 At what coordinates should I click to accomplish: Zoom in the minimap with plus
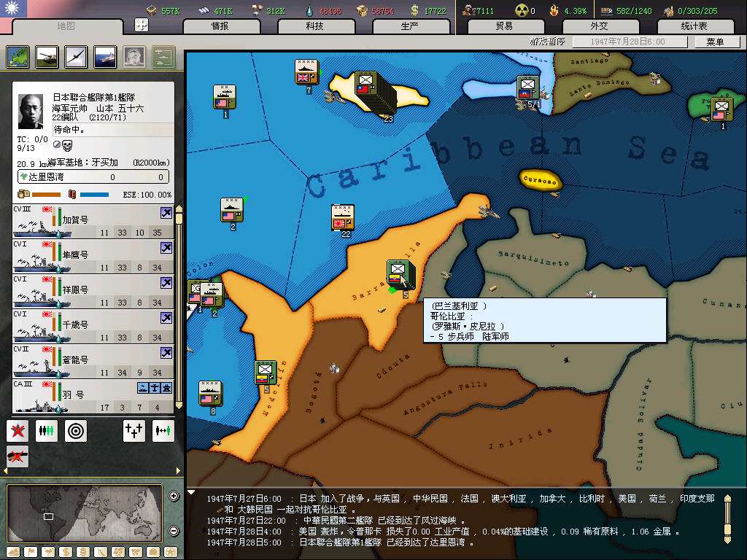(x=174, y=496)
